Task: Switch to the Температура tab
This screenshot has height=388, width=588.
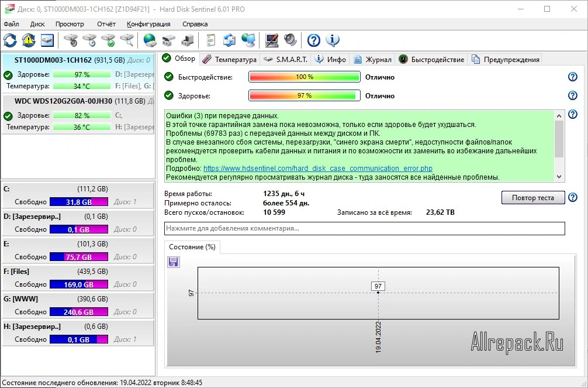Action: 230,59
